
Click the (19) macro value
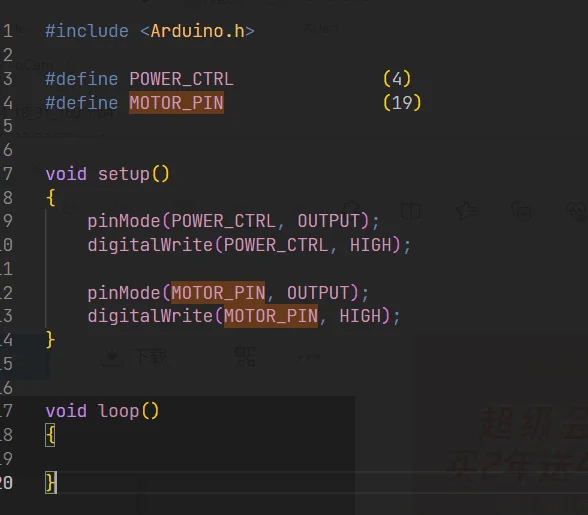pyautogui.click(x=402, y=103)
